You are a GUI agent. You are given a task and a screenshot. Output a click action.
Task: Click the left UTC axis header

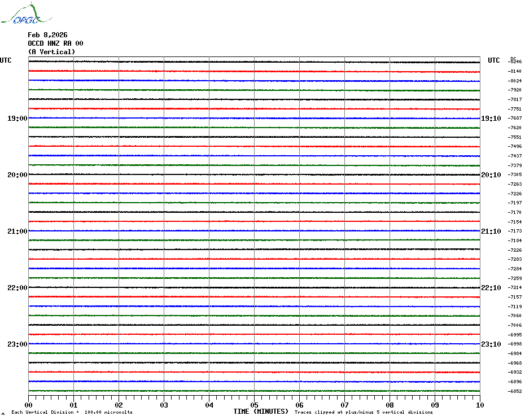pyautogui.click(x=6, y=60)
